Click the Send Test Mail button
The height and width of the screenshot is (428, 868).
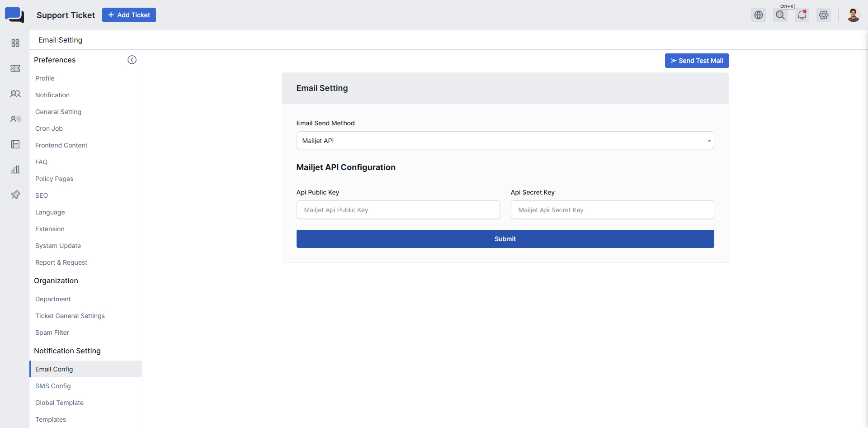point(697,61)
